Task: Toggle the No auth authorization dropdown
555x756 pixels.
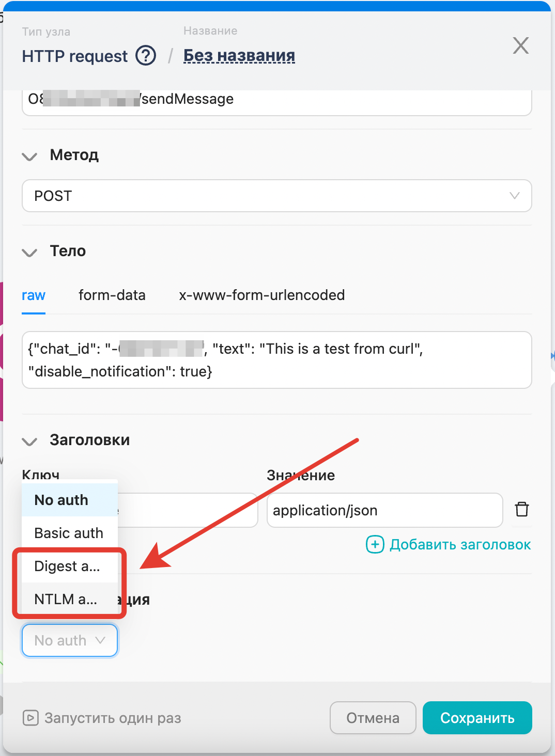Action: point(70,640)
